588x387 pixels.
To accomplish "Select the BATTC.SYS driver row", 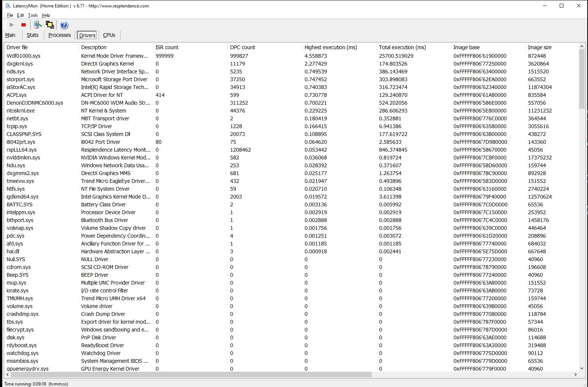I will [x=291, y=204].
